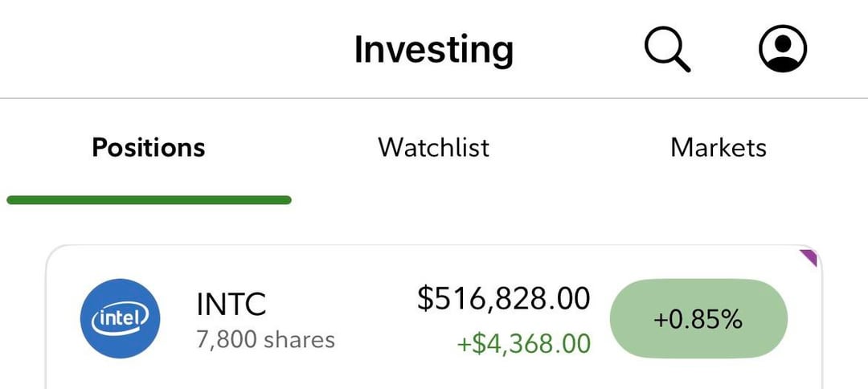The image size is (868, 389).
Task: Click the +$4,368.00 gain amount
Action: (524, 343)
